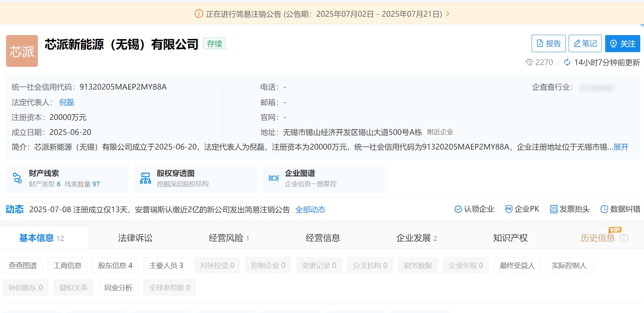Click credit code 91320205MAEP2MY88A text
Viewport: 644px width, 313px height.
123,87
